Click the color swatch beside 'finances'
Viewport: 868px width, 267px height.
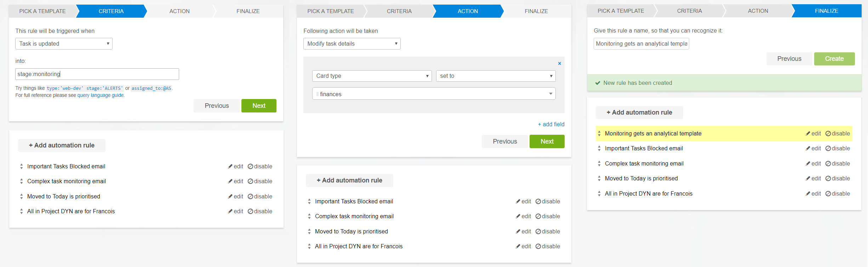pos(318,94)
